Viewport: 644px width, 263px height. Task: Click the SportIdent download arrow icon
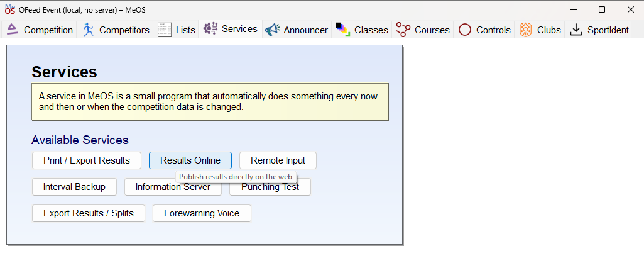pyautogui.click(x=577, y=30)
